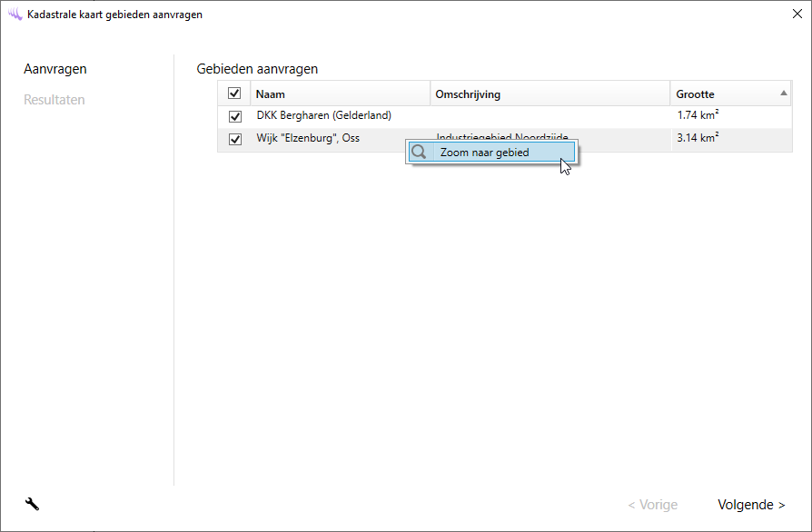The width and height of the screenshot is (812, 532).
Task: Close the Kadastrale kaart dialog window
Action: pyautogui.click(x=797, y=15)
